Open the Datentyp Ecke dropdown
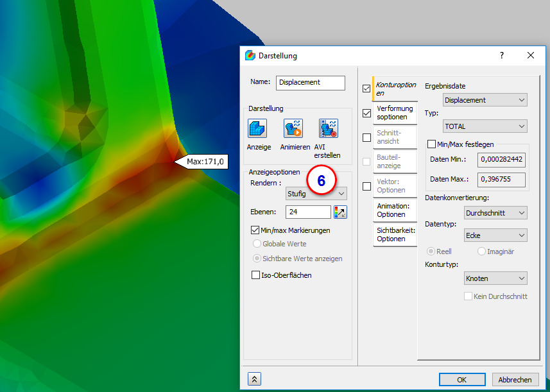This screenshot has height=392, width=550. tap(495, 235)
